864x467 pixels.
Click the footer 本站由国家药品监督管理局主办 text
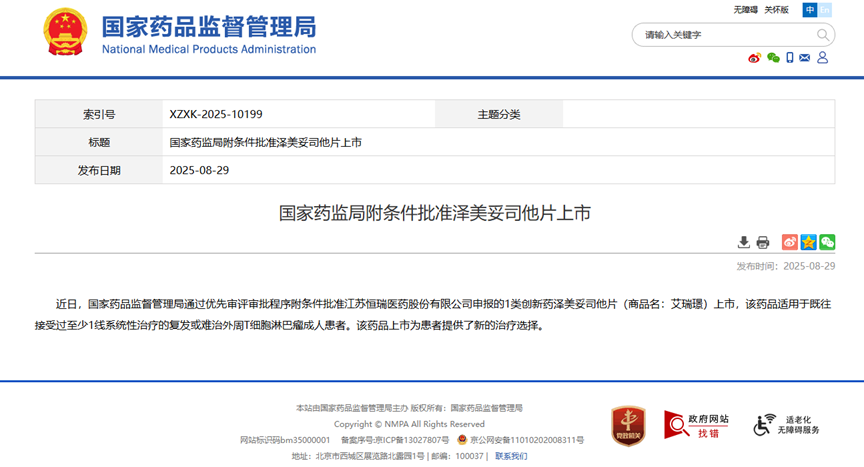tap(352, 408)
